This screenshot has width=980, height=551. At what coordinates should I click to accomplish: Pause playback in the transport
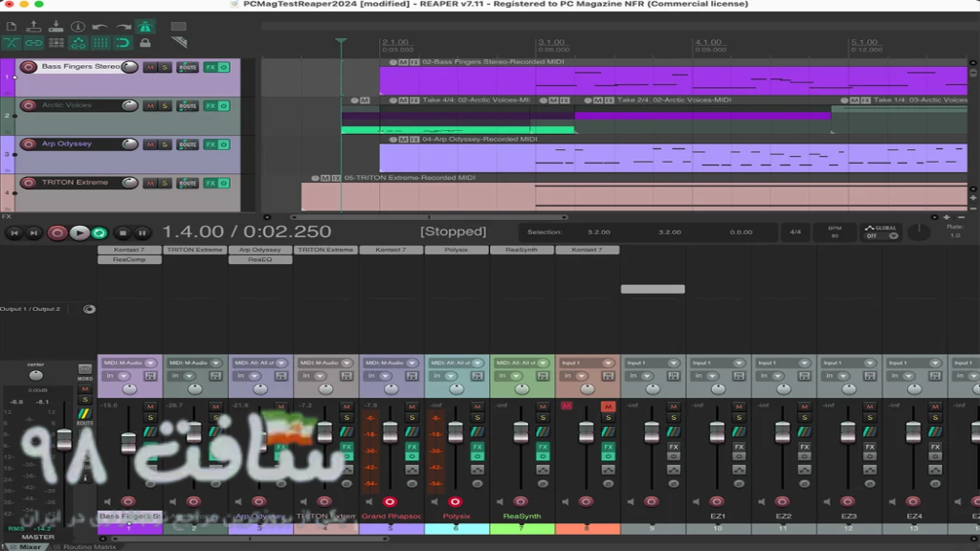pyautogui.click(x=143, y=233)
